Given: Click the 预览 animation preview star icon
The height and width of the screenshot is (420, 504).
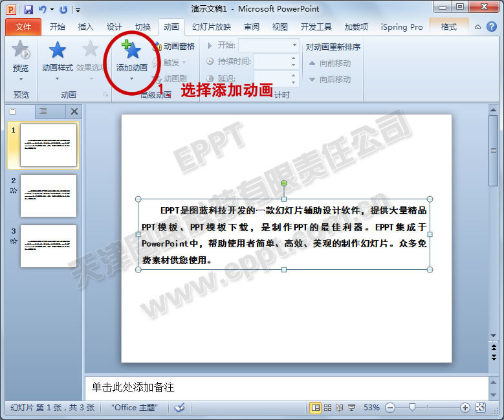Looking at the screenshot, I should [21, 50].
